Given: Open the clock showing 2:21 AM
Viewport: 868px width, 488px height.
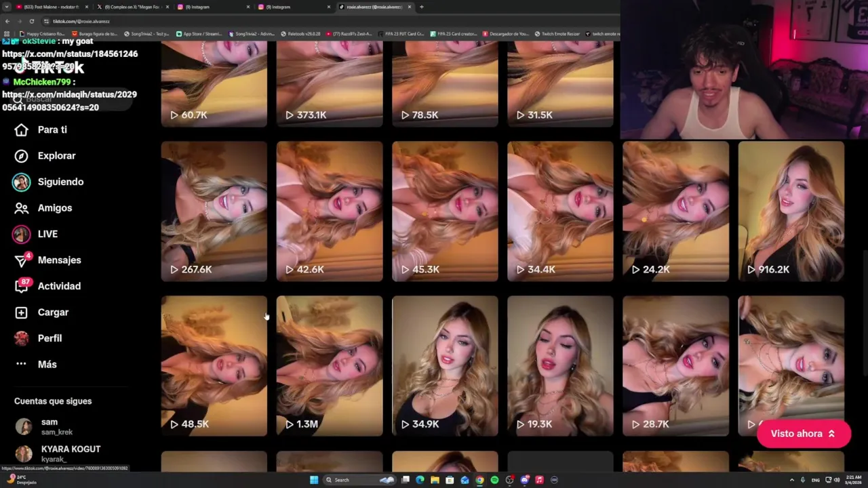Looking at the screenshot, I should tap(853, 480).
